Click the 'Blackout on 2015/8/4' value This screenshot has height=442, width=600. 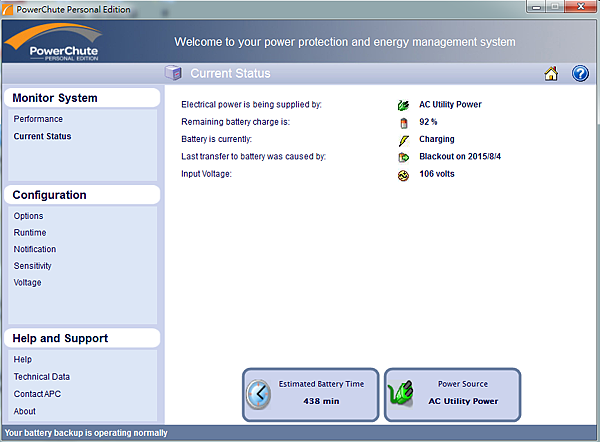460,157
